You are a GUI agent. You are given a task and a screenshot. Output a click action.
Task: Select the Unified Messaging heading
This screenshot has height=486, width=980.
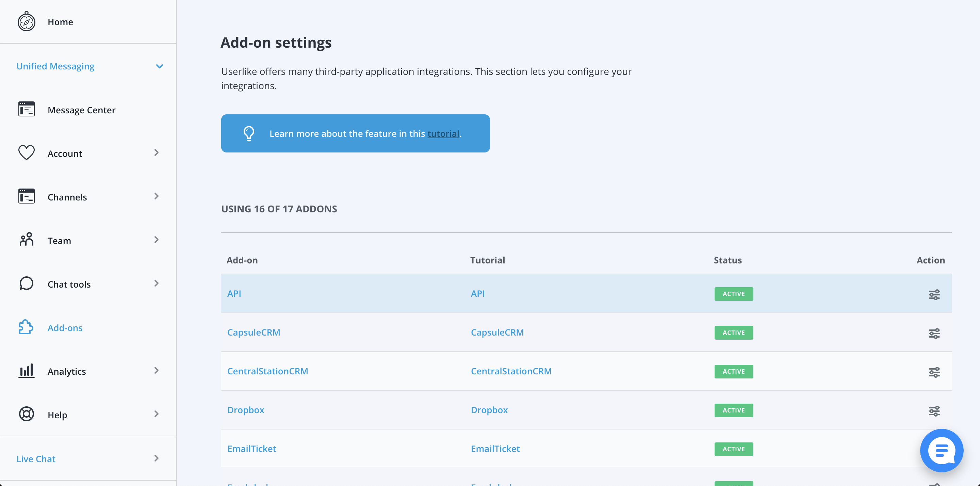(x=55, y=66)
